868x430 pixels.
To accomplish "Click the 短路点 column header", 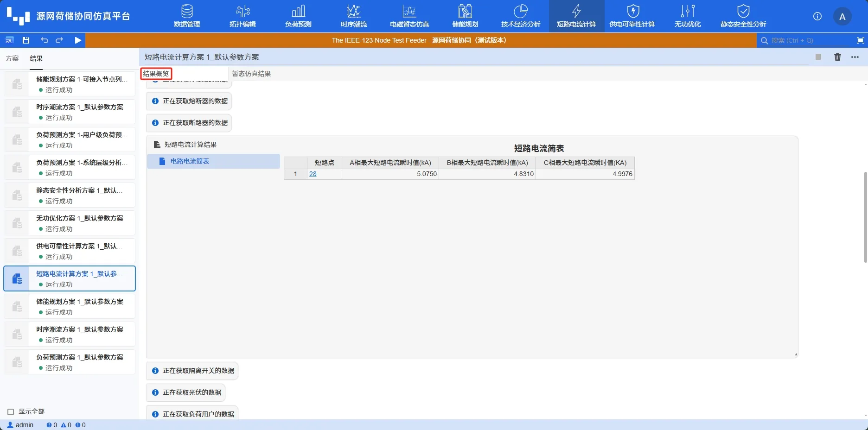I will pyautogui.click(x=325, y=163).
